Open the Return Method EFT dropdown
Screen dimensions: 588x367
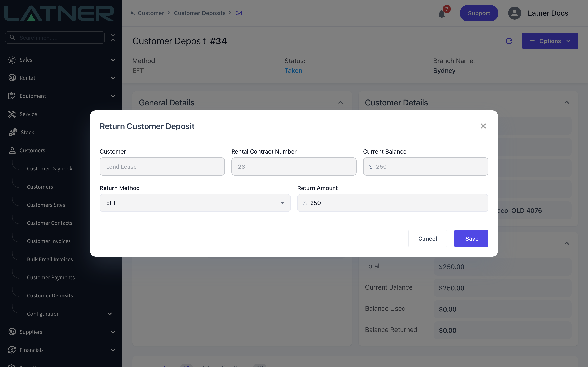(195, 203)
